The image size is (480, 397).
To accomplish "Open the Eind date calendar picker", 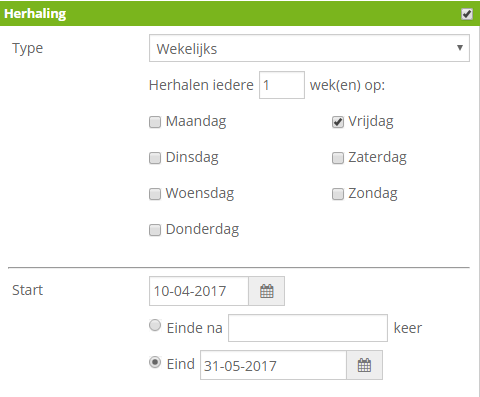I will [364, 365].
